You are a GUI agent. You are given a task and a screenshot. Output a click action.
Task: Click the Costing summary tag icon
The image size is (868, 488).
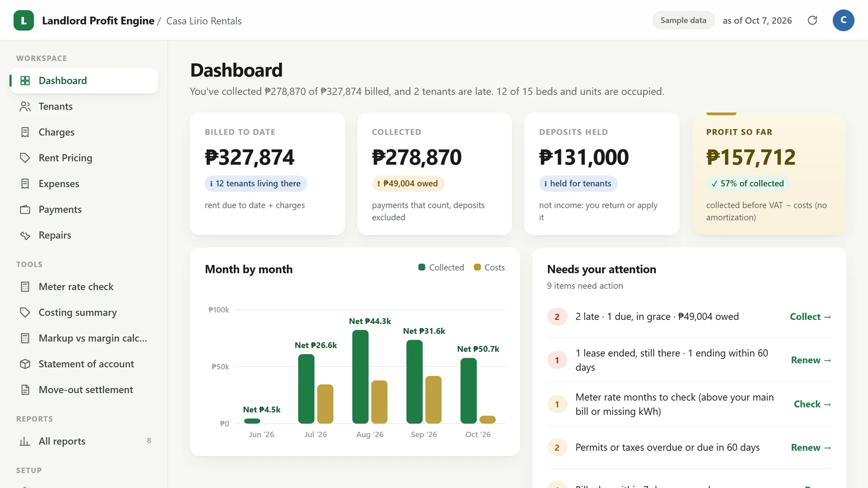[x=25, y=312]
